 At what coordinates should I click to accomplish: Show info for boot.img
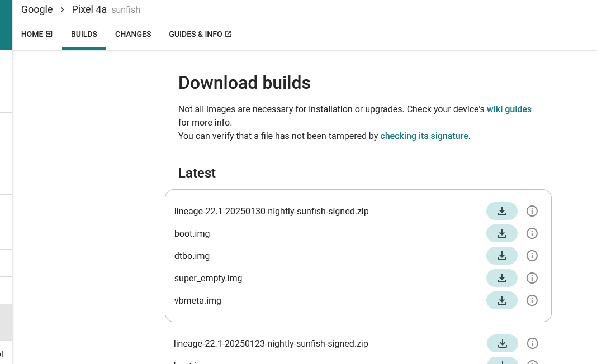(532, 233)
